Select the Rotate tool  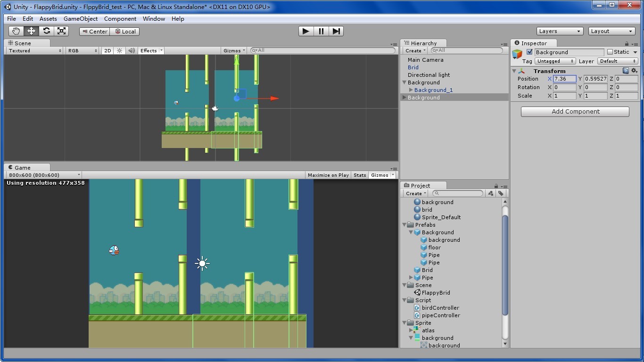tap(46, 31)
